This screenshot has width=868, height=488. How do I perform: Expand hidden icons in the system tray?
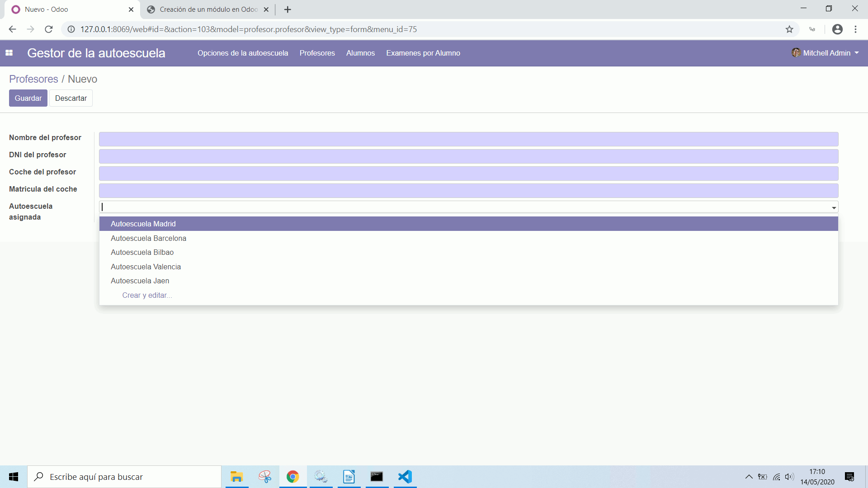[x=749, y=477]
